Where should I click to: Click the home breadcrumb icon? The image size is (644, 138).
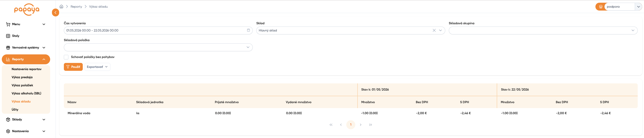point(61,7)
